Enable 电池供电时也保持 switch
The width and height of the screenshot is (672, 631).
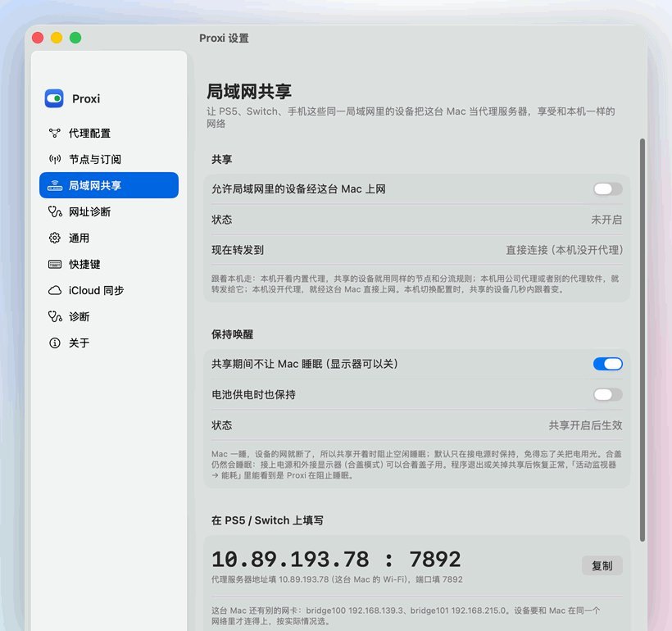(608, 394)
